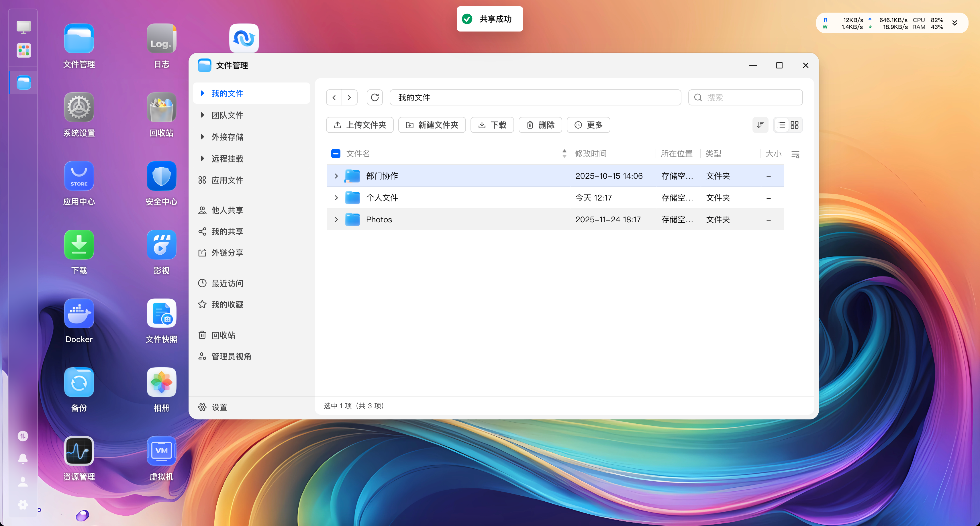This screenshot has width=980, height=526.
Task: Expand 我的文件 in the sidebar
Action: tap(202, 93)
